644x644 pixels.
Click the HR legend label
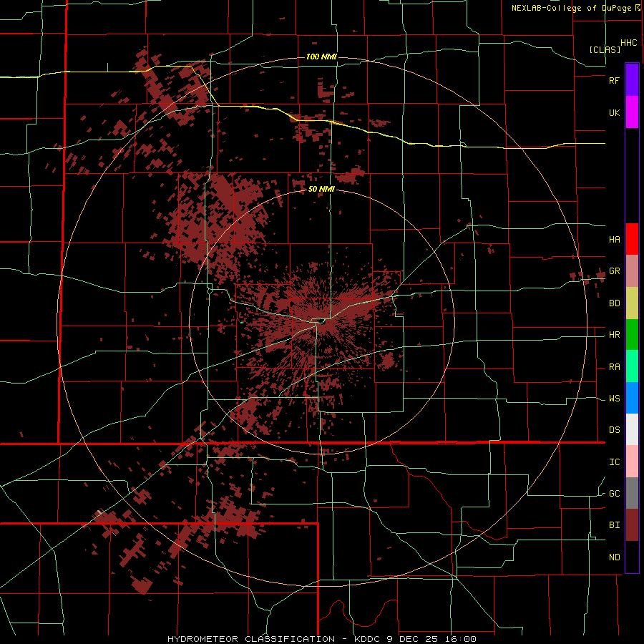pyautogui.click(x=615, y=335)
